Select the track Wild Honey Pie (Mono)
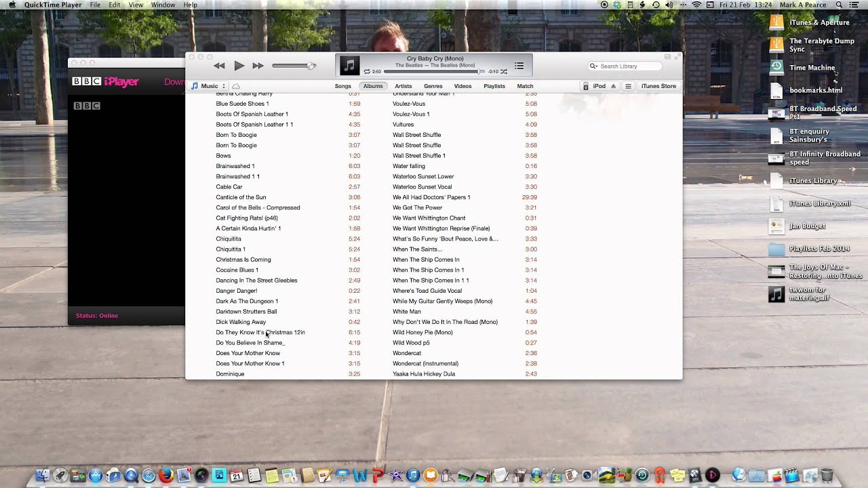868x488 pixels. point(422,332)
